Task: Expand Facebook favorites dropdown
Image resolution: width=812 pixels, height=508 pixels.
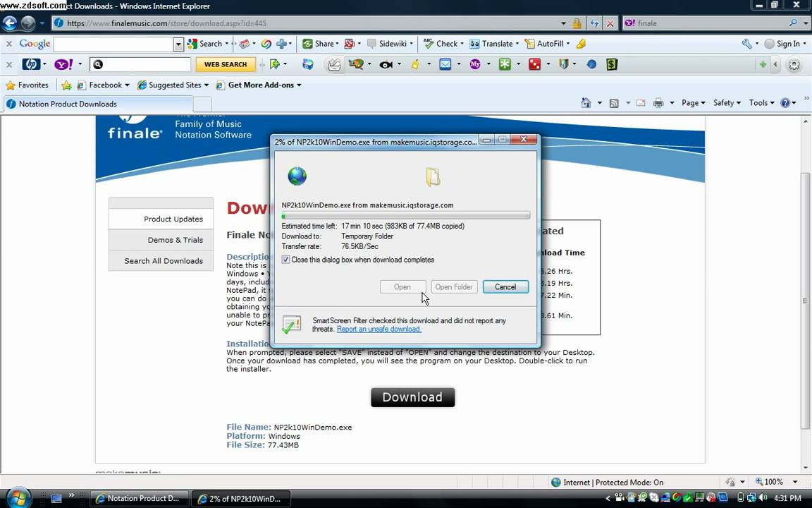Action: pyautogui.click(x=127, y=85)
